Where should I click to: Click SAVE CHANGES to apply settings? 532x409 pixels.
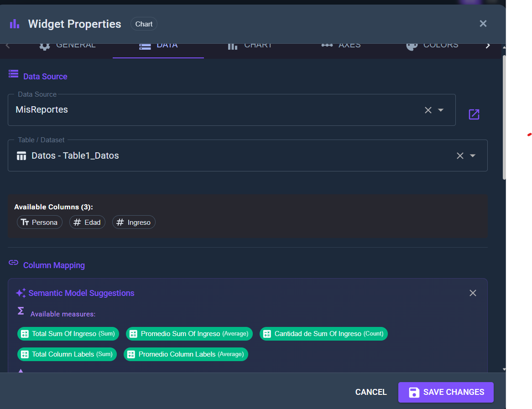click(446, 392)
